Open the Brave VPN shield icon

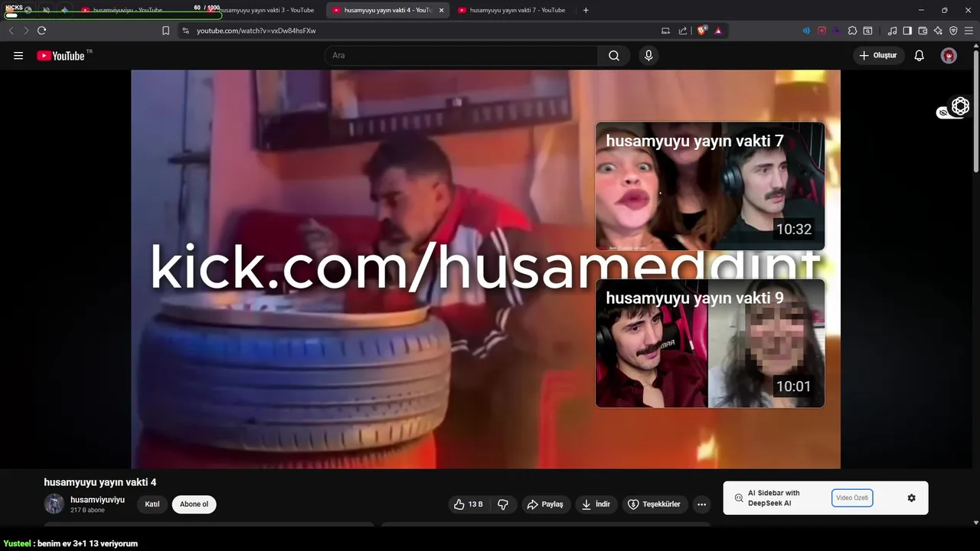coord(953,31)
